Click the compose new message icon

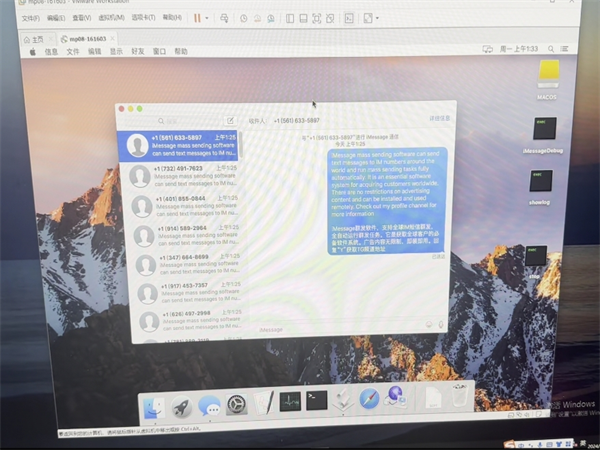(230, 120)
